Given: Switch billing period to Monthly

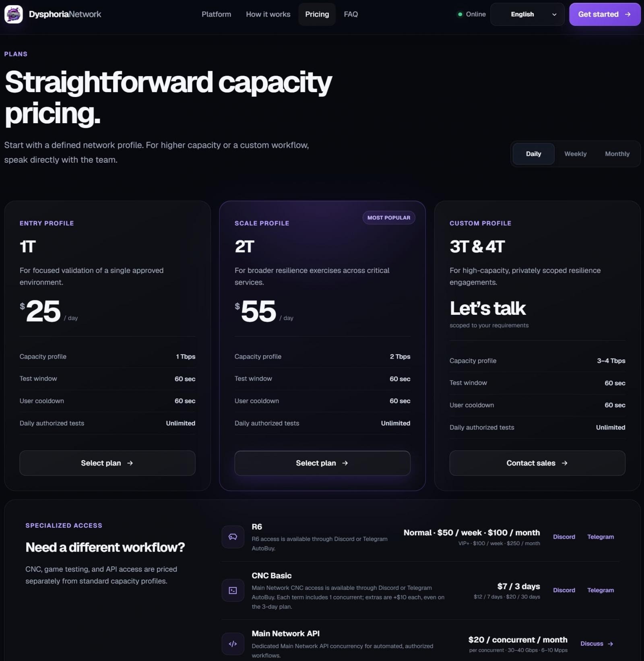Looking at the screenshot, I should [x=617, y=154].
